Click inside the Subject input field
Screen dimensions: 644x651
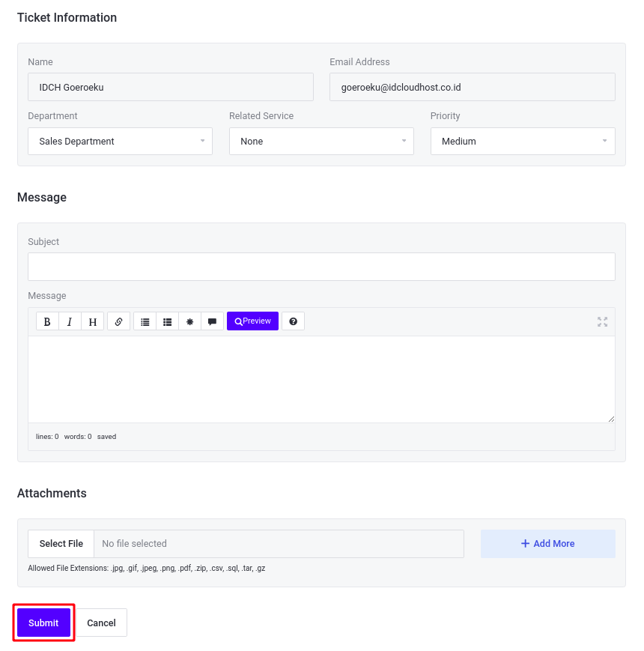(x=321, y=266)
